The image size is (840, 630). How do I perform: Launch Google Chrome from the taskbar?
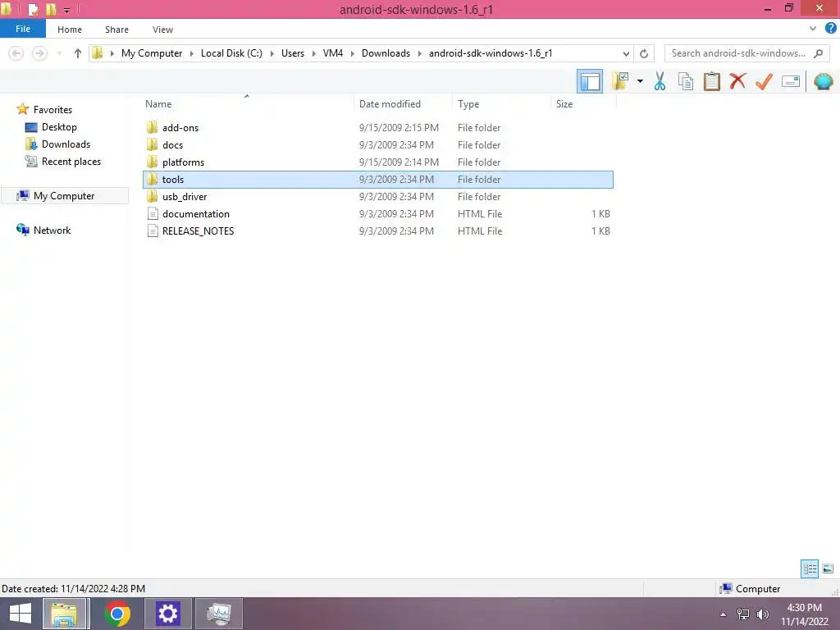(116, 614)
